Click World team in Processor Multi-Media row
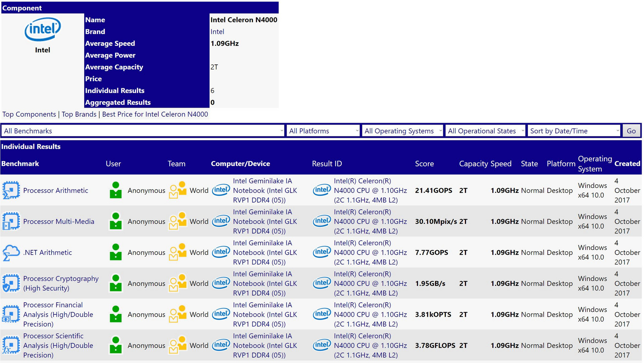The width and height of the screenshot is (644, 363). (x=199, y=221)
